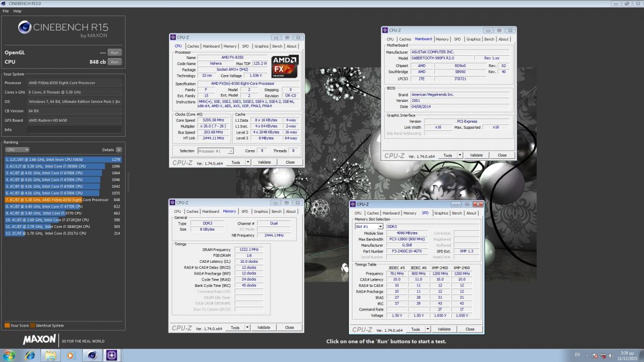
Task: Click the AMD FX logo in the CPU window
Action: tap(284, 67)
